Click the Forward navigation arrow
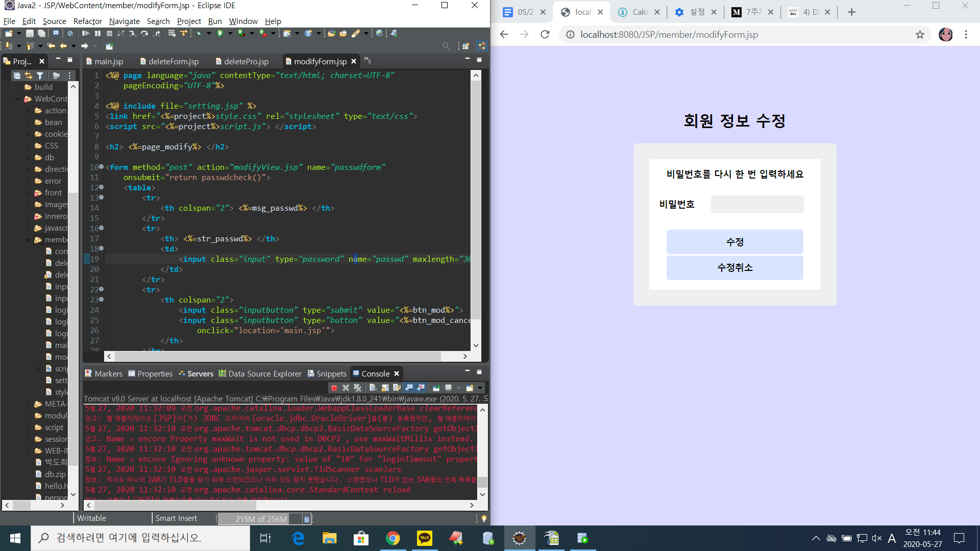 click(x=85, y=46)
